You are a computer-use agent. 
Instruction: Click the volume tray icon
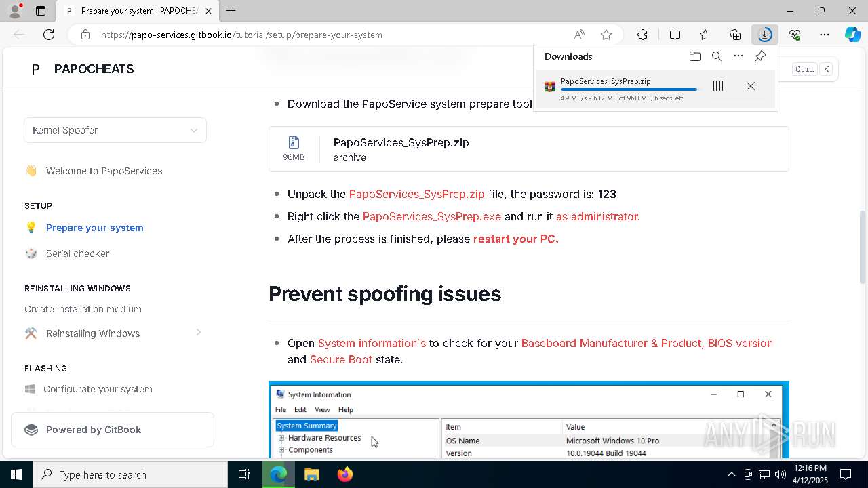pos(780,474)
